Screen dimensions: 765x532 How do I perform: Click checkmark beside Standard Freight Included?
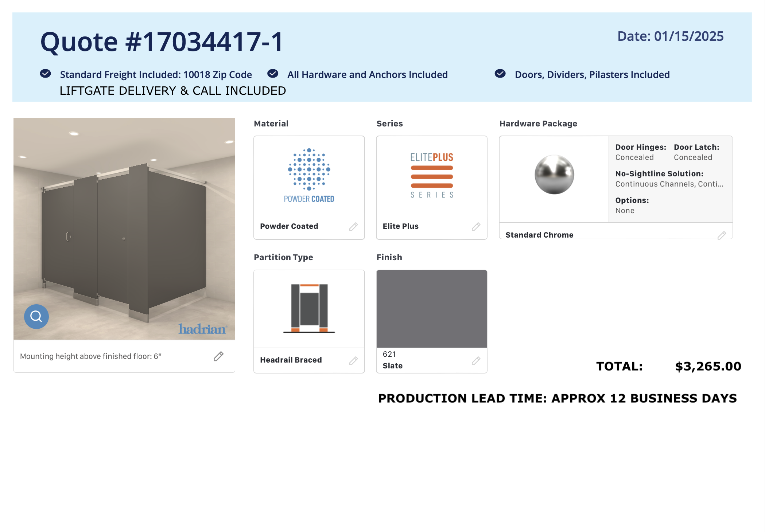(46, 74)
